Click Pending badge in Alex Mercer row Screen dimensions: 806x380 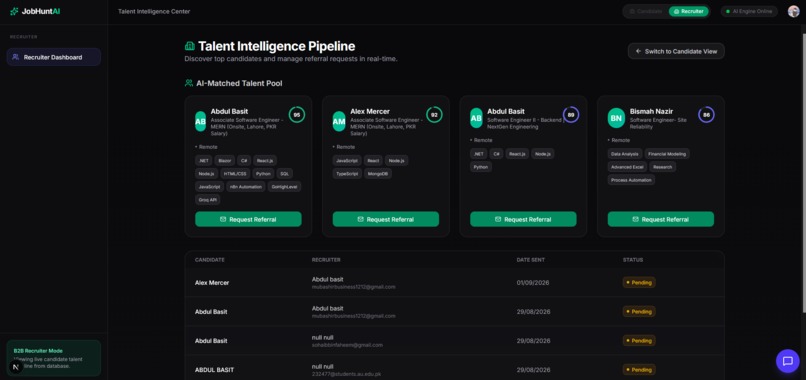(x=639, y=282)
